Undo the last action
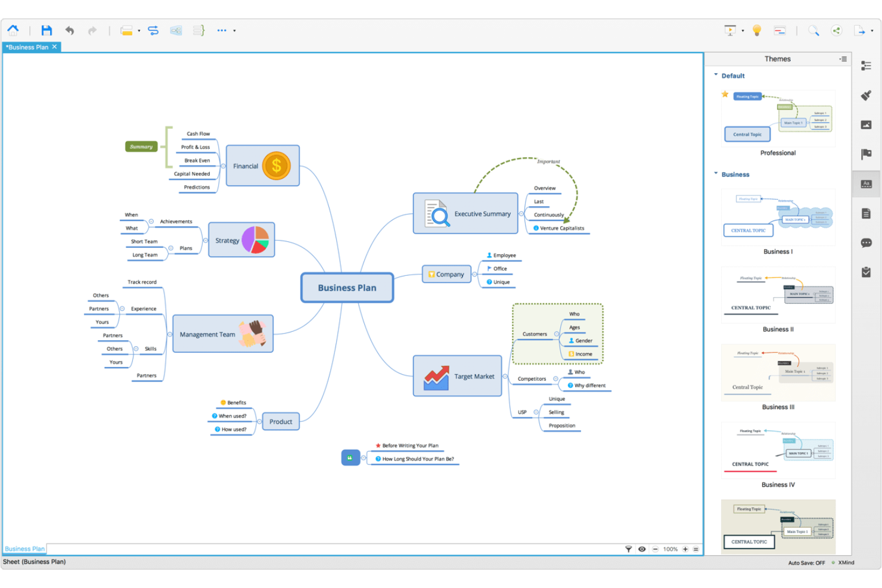 [70, 30]
